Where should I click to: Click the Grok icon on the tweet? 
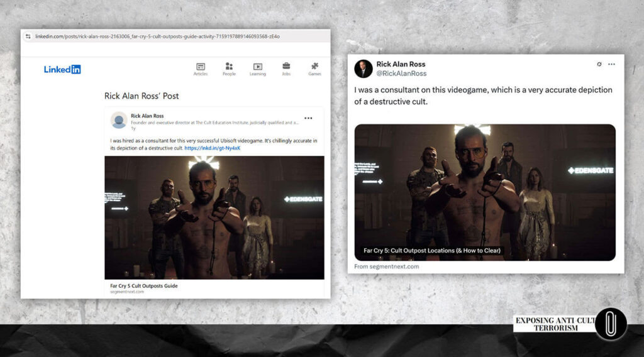point(599,64)
